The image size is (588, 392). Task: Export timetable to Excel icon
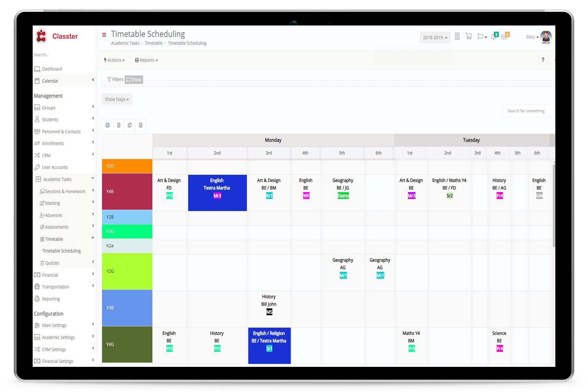119,125
